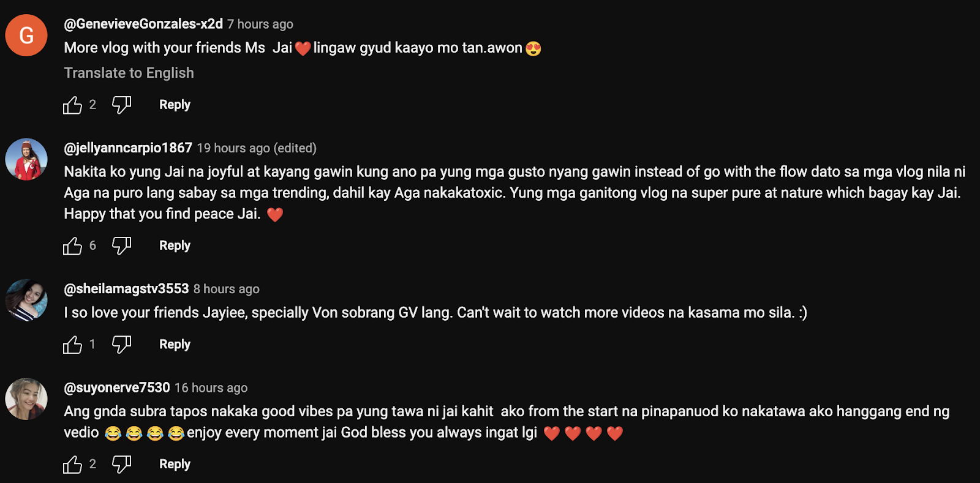Image resolution: width=980 pixels, height=483 pixels.
Task: Open @suyonerve7530 channel from username
Action: (x=117, y=388)
